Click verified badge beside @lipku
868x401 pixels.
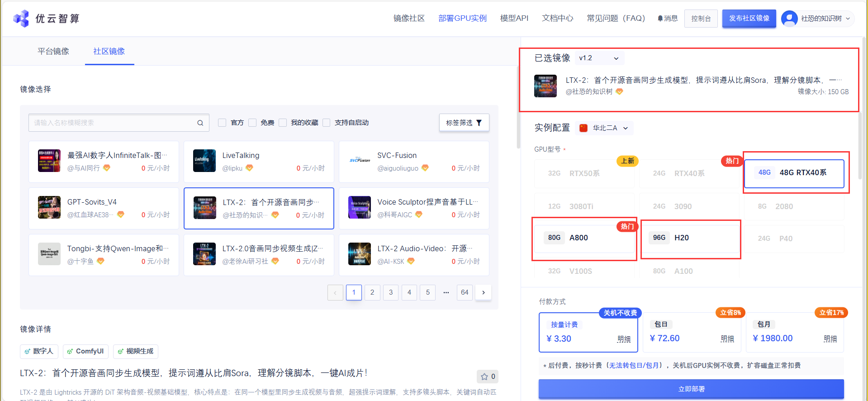pos(249,168)
